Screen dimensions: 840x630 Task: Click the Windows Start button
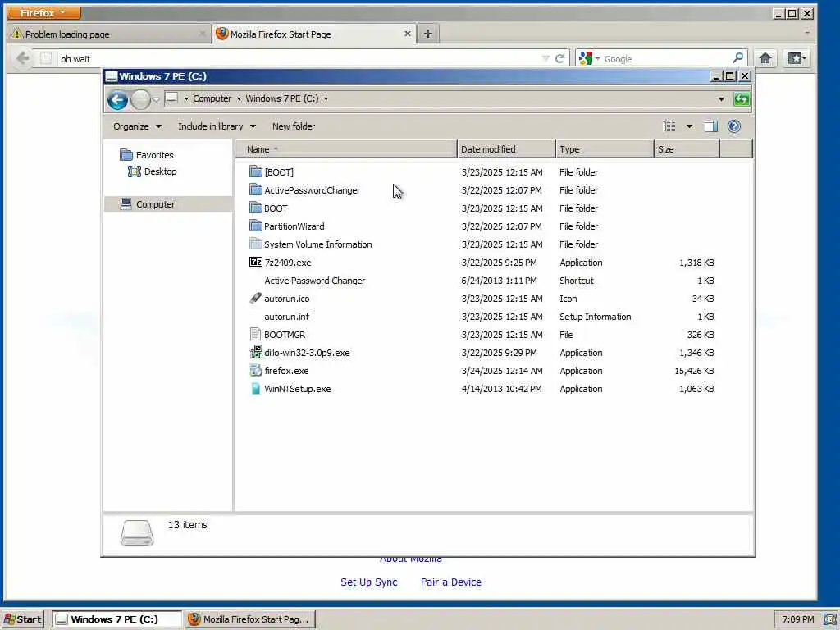22,619
